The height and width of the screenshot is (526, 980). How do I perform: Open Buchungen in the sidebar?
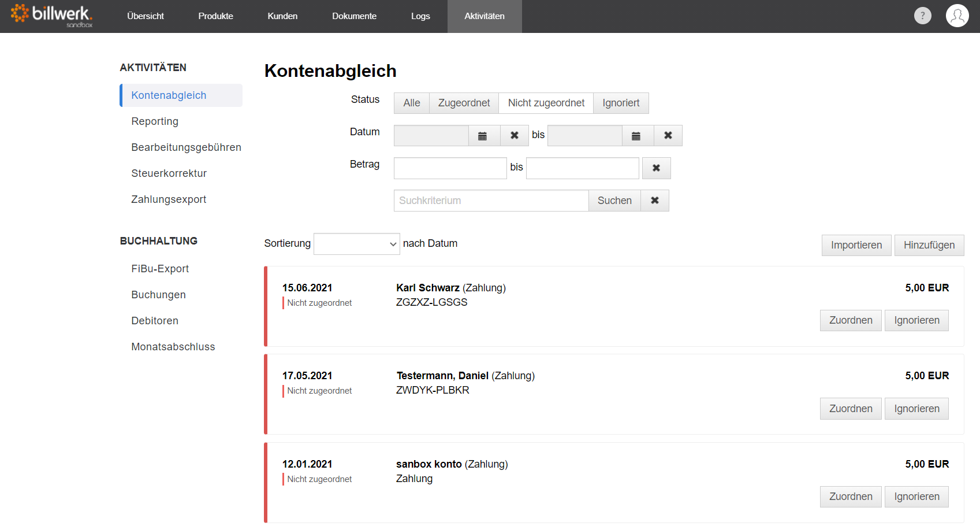coord(158,295)
